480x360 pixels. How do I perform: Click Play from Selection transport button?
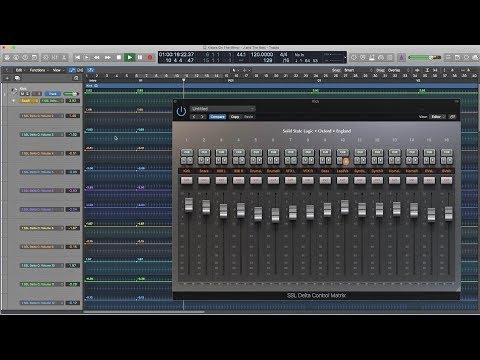pyautogui.click(x=87, y=57)
